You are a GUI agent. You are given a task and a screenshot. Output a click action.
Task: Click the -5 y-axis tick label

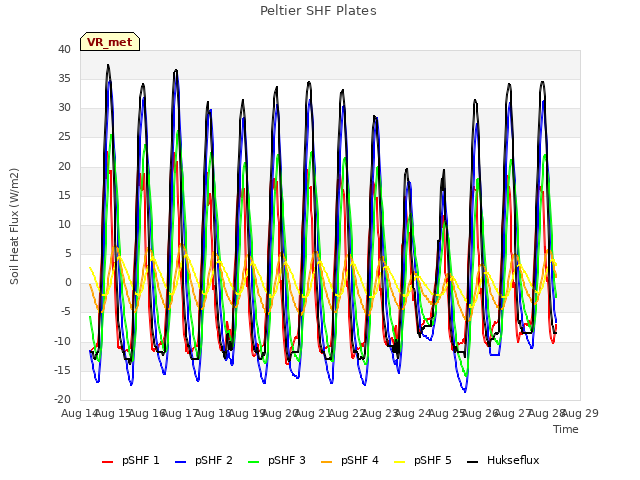click(x=66, y=312)
